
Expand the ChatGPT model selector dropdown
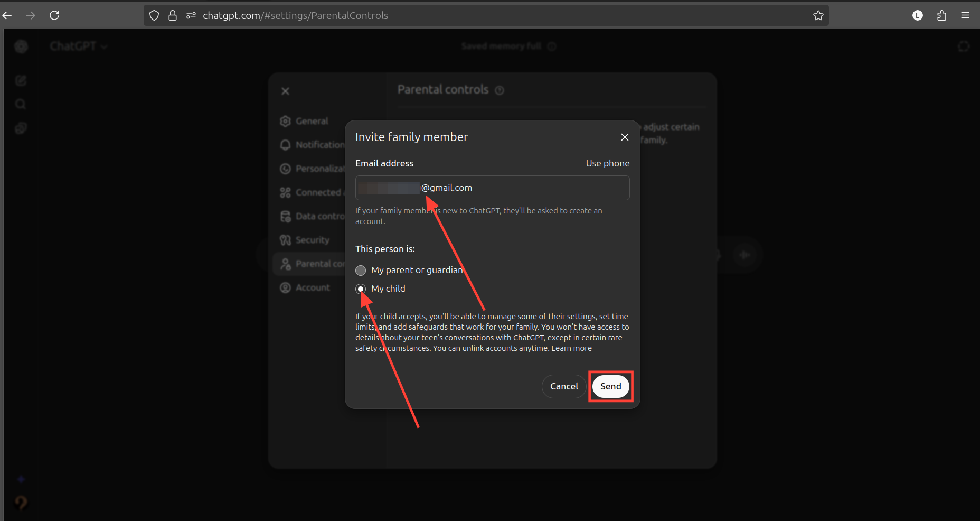click(79, 46)
